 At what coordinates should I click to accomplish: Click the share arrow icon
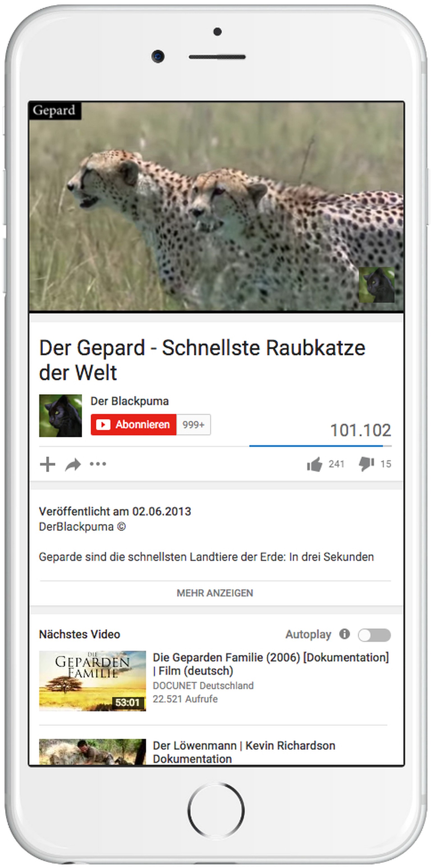click(x=73, y=464)
